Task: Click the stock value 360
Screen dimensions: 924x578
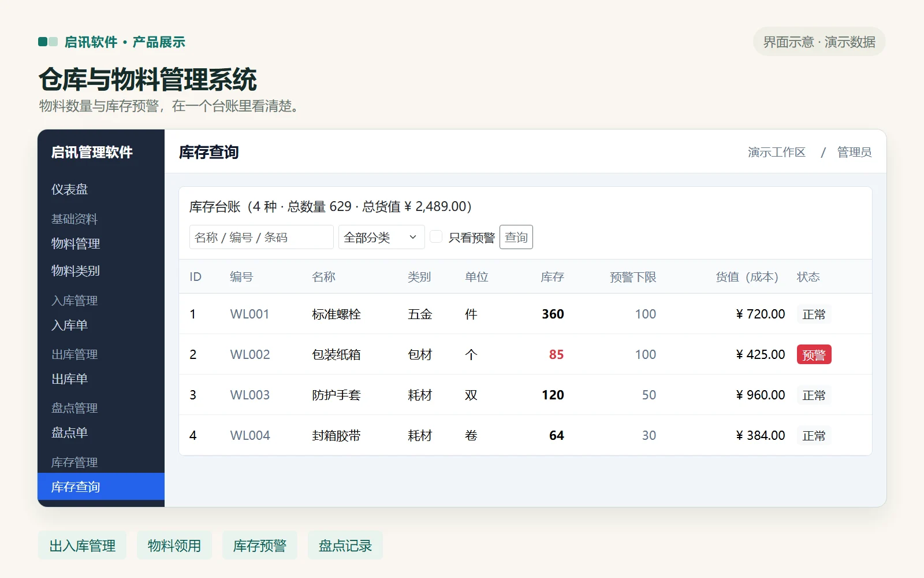Action: [553, 314]
